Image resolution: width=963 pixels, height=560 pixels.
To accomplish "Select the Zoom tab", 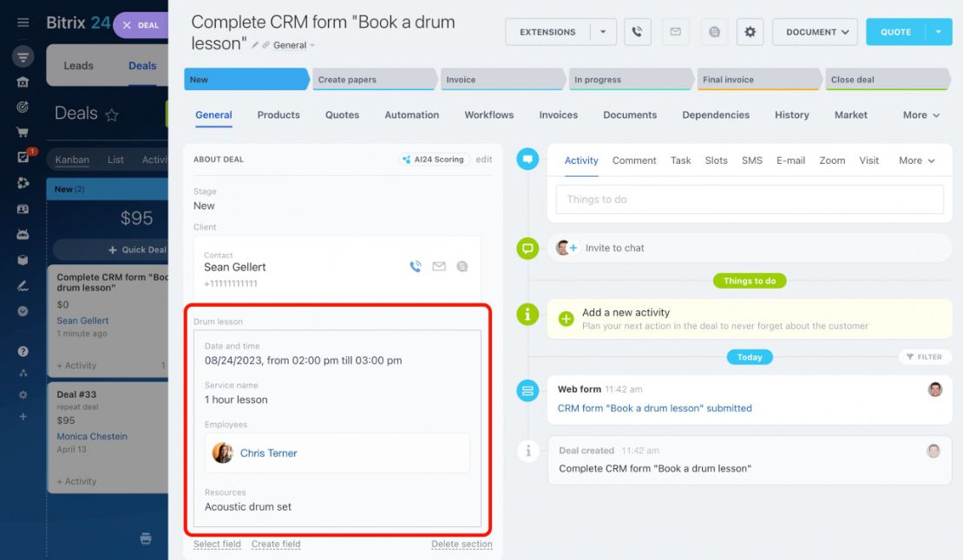I will (x=832, y=160).
